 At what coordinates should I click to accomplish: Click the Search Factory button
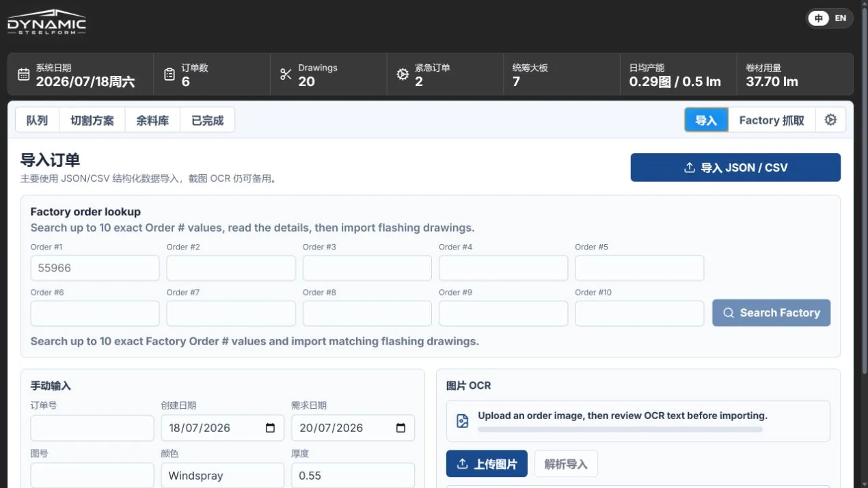(x=771, y=312)
